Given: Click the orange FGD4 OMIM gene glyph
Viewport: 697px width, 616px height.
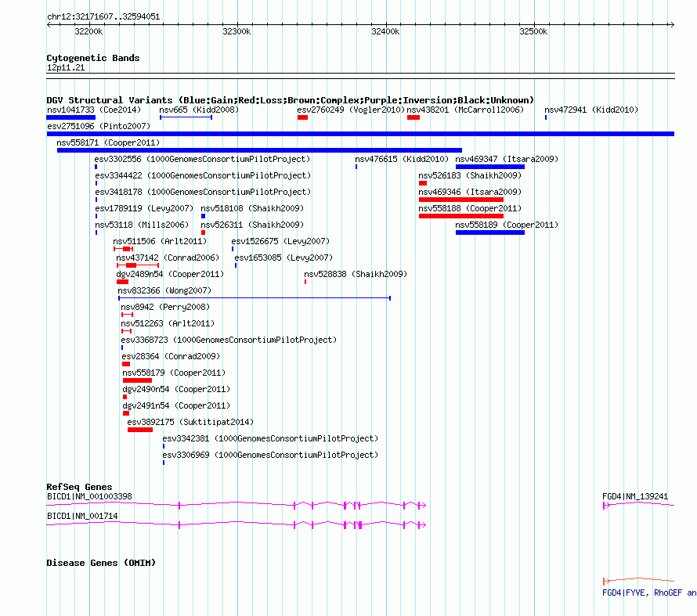Looking at the screenshot, I should pos(639,581).
